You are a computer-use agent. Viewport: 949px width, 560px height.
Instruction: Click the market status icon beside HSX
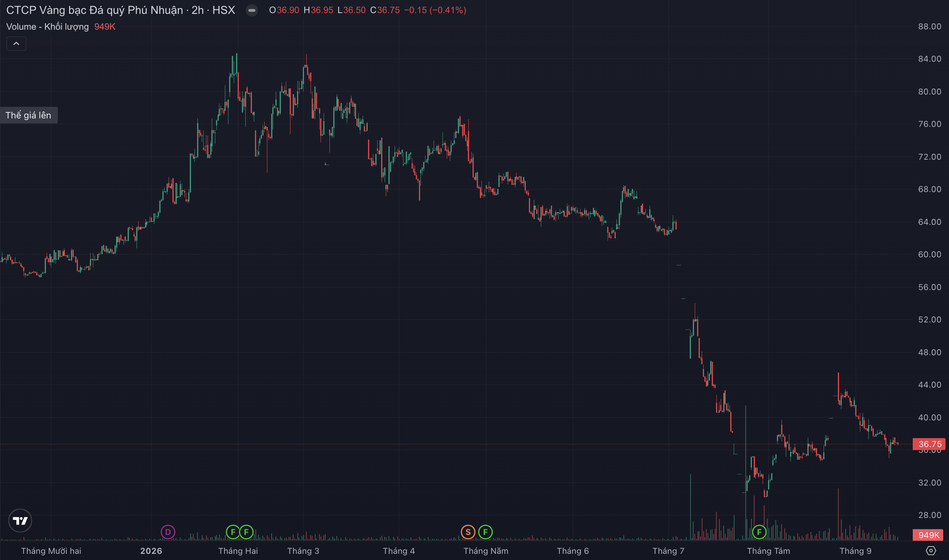pos(252,10)
